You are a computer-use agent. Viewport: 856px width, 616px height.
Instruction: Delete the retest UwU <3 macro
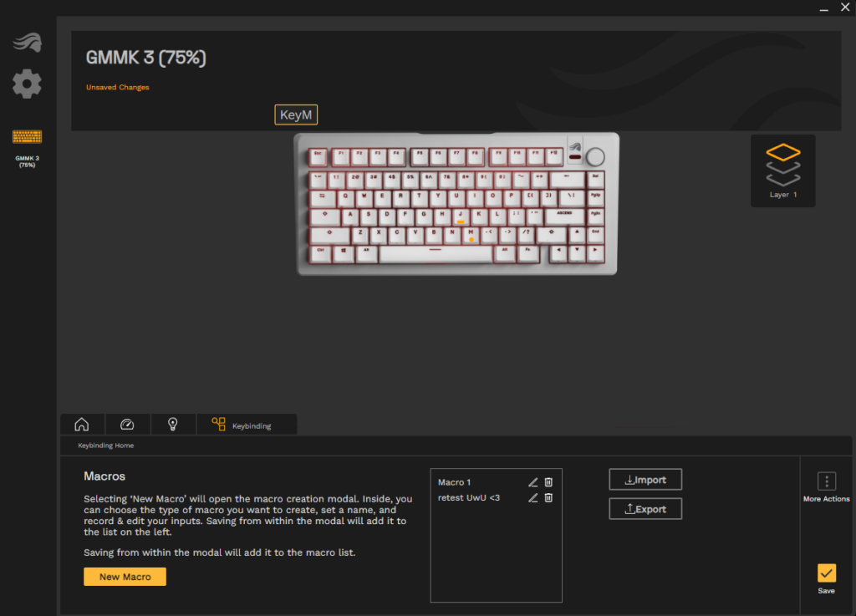pyautogui.click(x=548, y=497)
